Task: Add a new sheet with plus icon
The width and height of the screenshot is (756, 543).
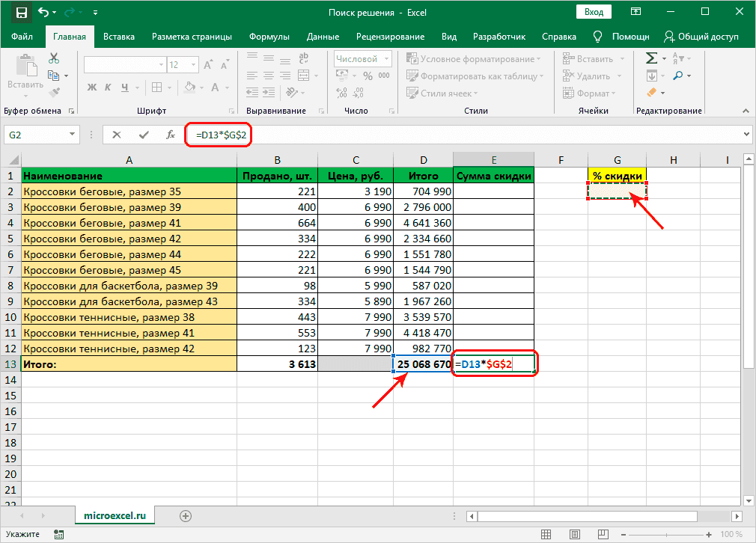Action: [186, 515]
